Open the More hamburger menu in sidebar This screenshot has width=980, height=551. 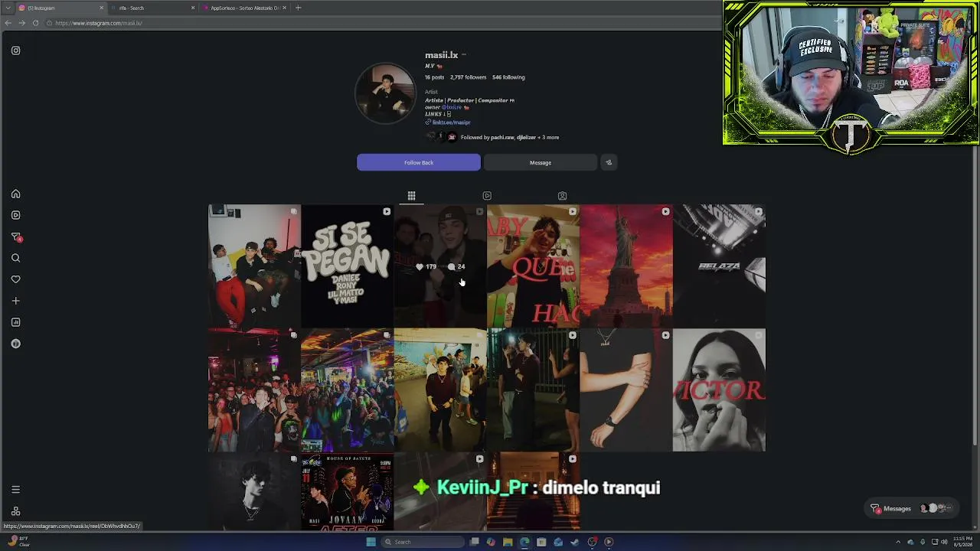point(15,490)
